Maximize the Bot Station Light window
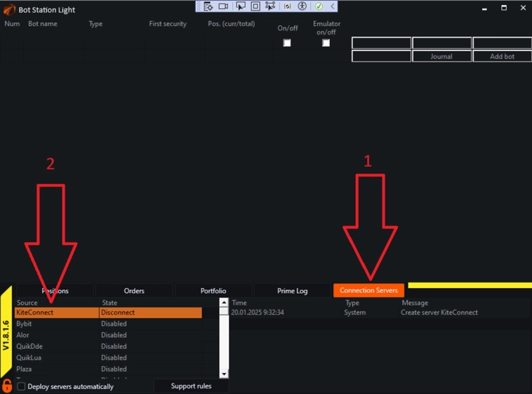The image size is (532, 394). (x=504, y=8)
